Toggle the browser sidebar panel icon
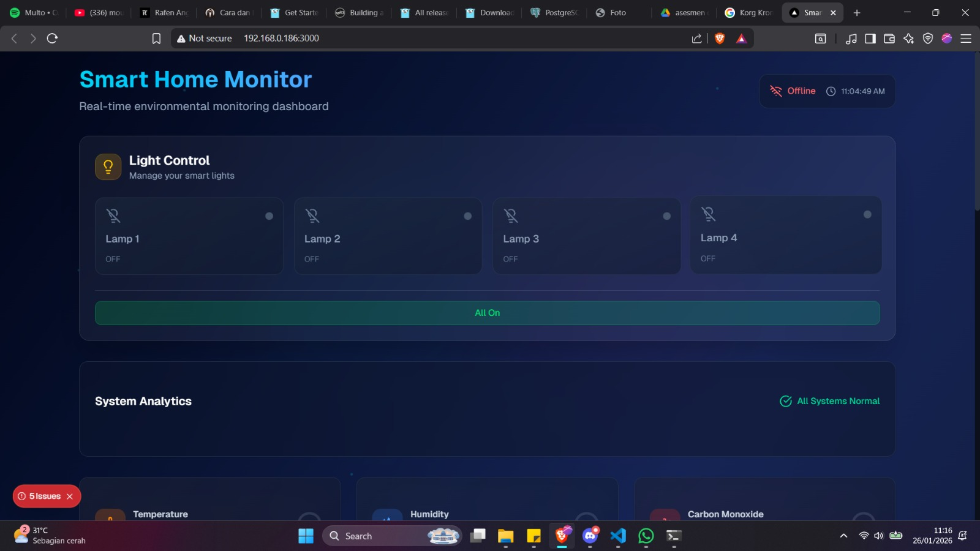The width and height of the screenshot is (980, 551). [870, 39]
